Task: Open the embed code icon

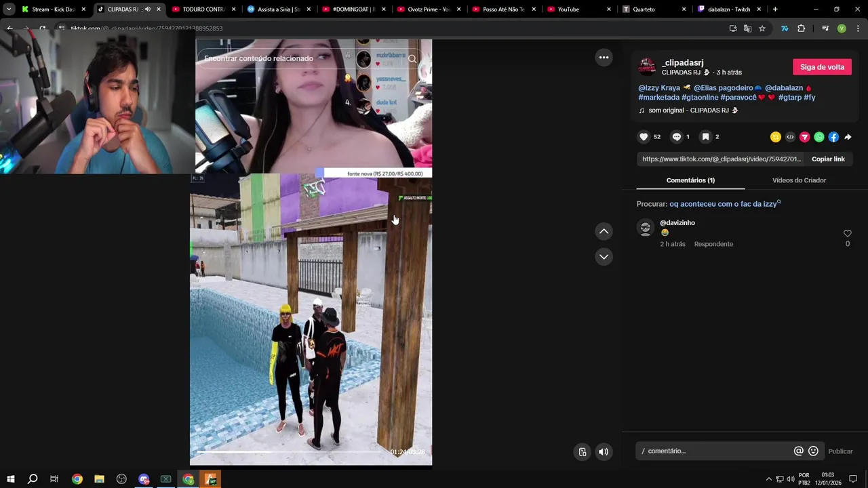Action: click(x=790, y=137)
